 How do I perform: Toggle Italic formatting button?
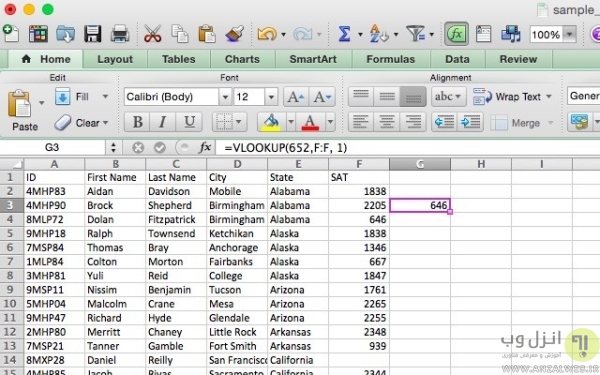[163, 122]
